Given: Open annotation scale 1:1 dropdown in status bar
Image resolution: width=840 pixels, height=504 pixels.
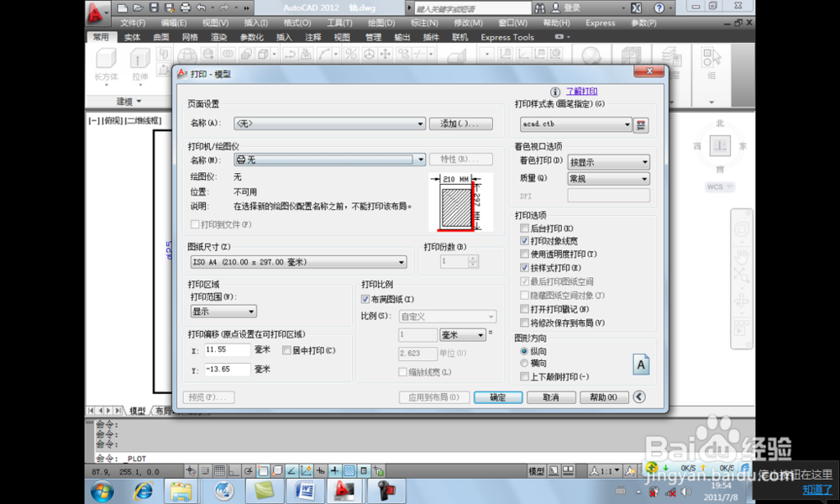Looking at the screenshot, I should tap(606, 470).
